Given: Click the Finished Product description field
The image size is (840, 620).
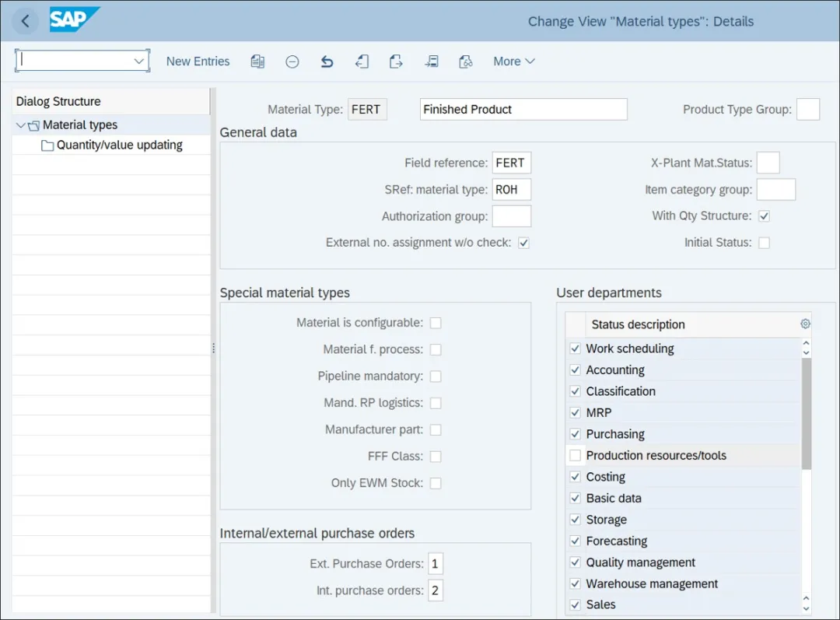Looking at the screenshot, I should 523,110.
